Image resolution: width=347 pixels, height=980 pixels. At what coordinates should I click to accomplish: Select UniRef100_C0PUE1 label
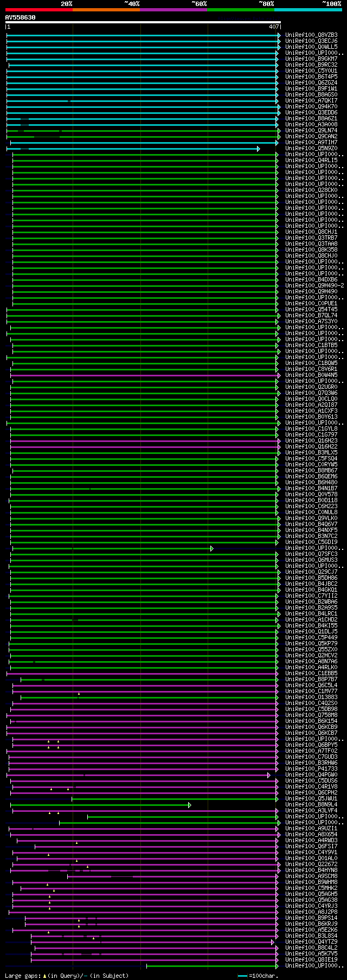(311, 304)
